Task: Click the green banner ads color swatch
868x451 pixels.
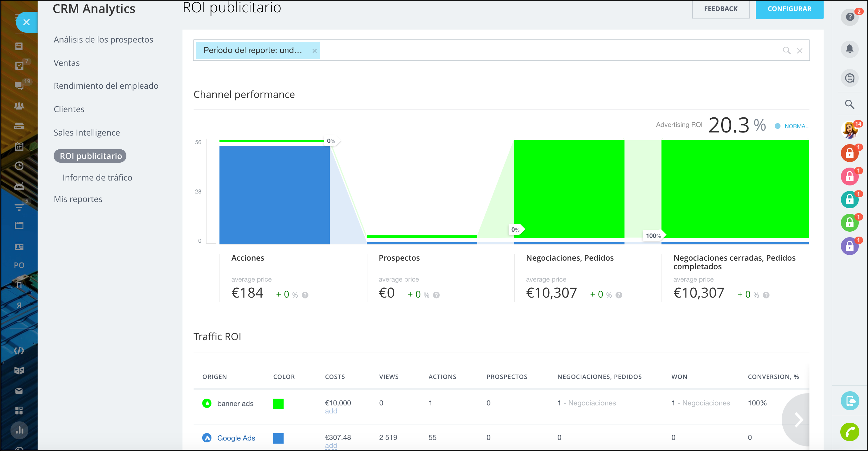Action: click(x=278, y=404)
